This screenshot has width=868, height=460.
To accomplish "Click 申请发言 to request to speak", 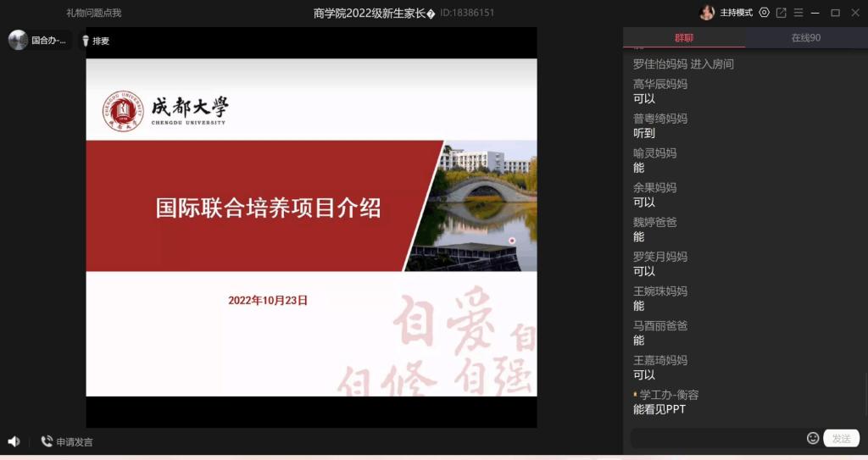I will (x=67, y=441).
